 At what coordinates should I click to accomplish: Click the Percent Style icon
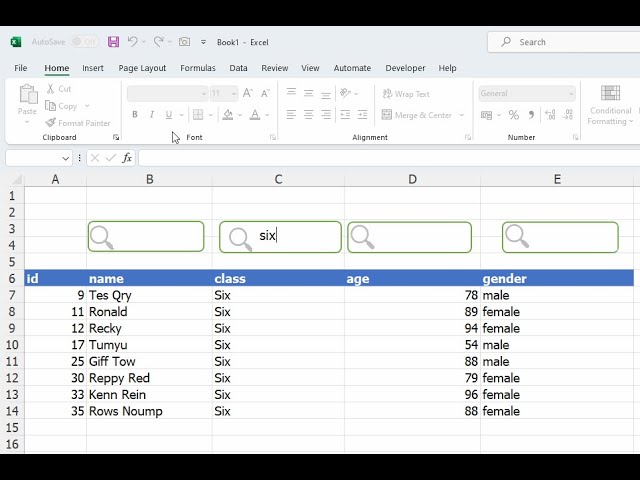[514, 115]
